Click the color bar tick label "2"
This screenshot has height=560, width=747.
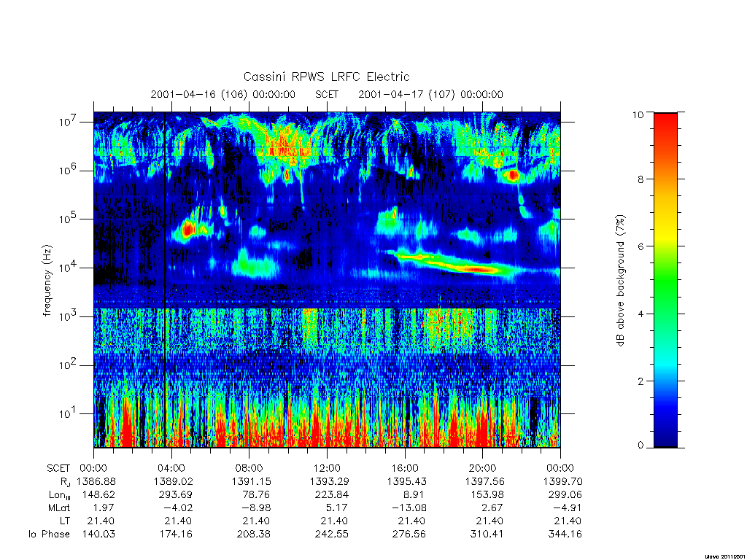[x=640, y=381]
